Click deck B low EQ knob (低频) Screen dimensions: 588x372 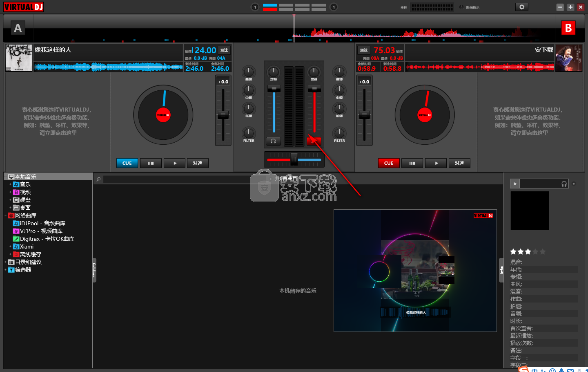click(x=339, y=108)
